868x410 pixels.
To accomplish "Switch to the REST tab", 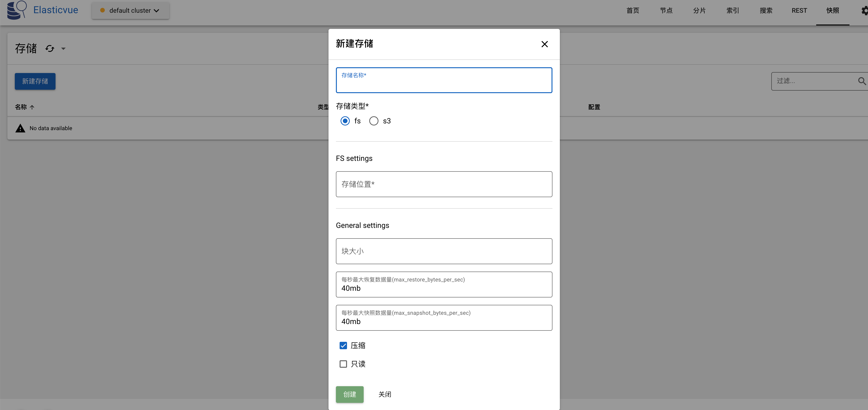I will coord(799,10).
